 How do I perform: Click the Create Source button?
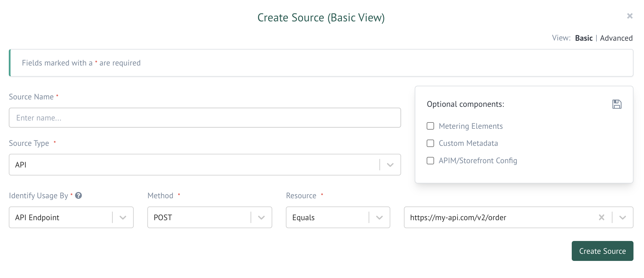point(602,251)
